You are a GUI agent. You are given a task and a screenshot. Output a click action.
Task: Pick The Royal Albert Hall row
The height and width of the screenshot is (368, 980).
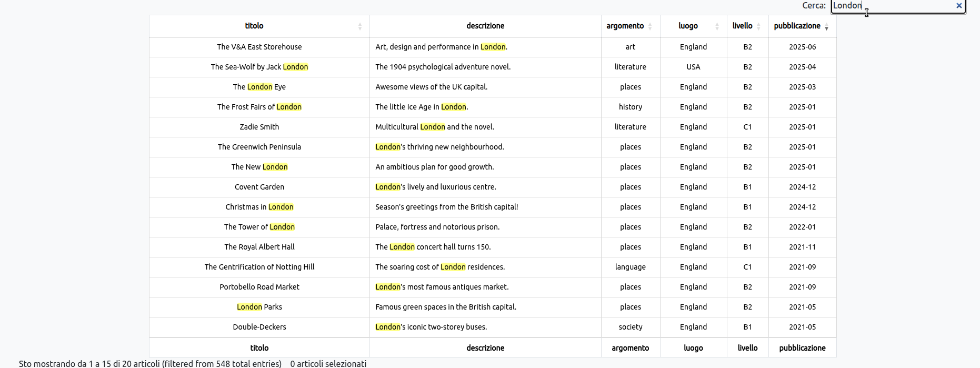(259, 247)
